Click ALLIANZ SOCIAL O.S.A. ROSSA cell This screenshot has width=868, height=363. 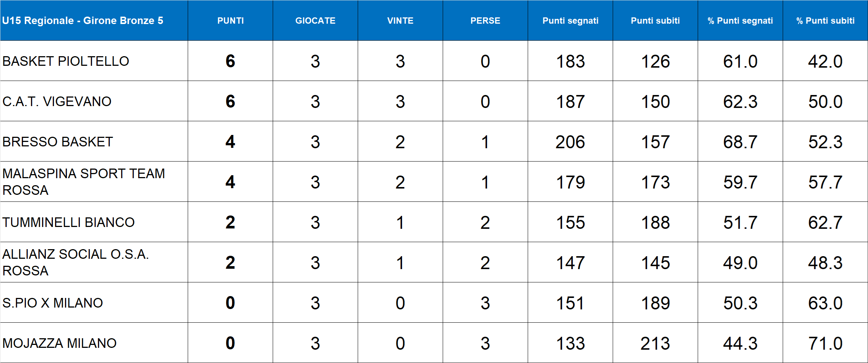(75, 262)
